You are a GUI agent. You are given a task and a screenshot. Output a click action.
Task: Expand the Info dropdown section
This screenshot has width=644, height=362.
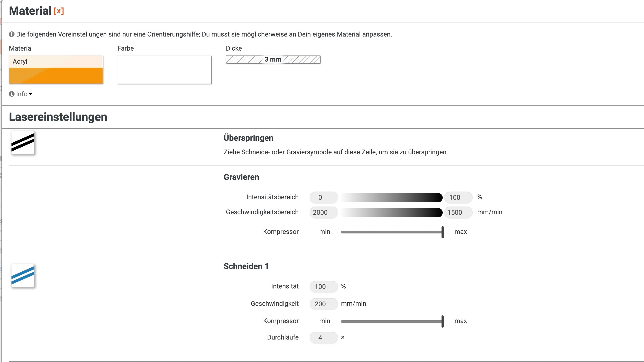point(21,94)
